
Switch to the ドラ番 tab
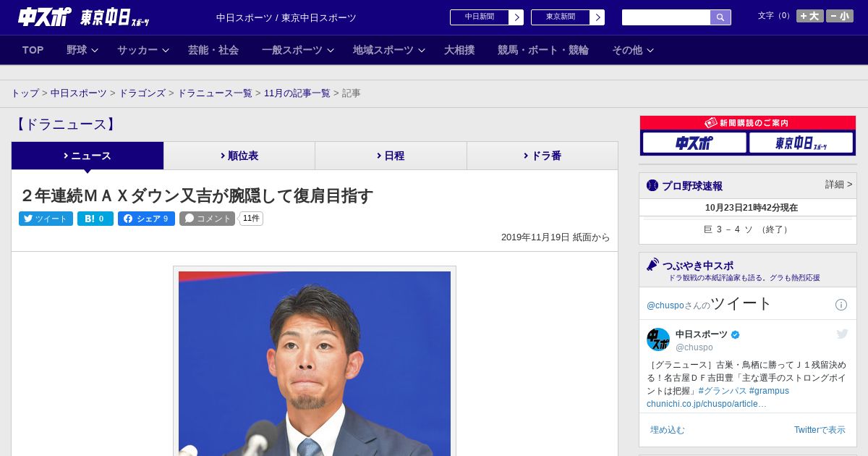[x=542, y=156]
